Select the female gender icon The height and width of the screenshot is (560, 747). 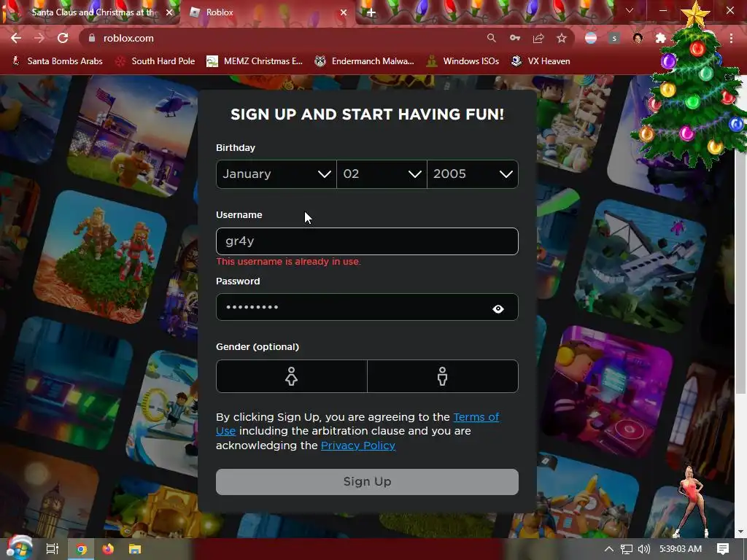pyautogui.click(x=292, y=376)
